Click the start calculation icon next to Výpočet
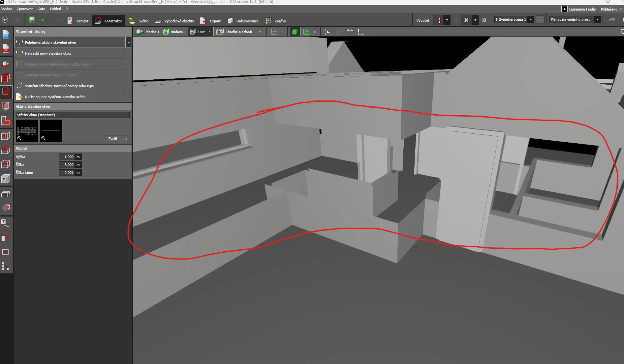Screen dimensions: 624x364 (x=438, y=20)
